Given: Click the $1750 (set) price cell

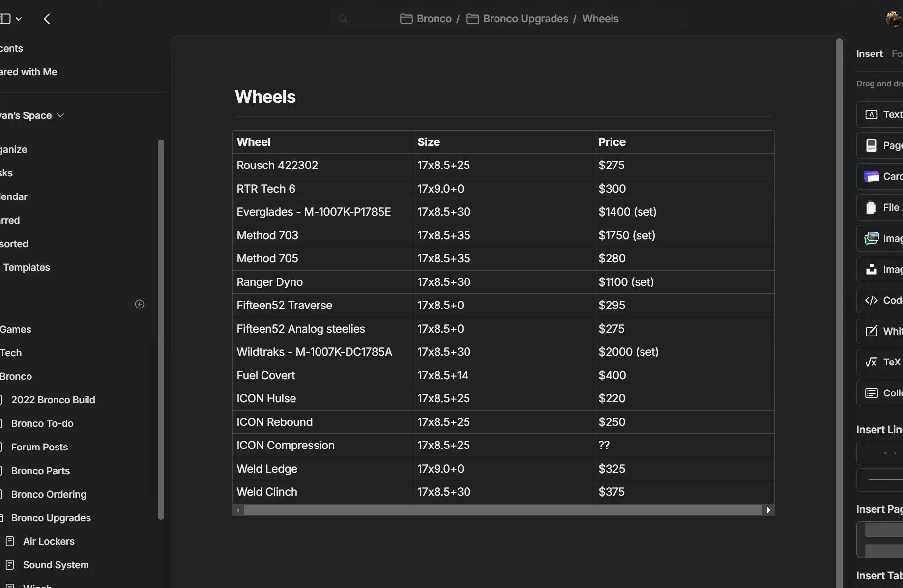Looking at the screenshot, I should tap(684, 235).
